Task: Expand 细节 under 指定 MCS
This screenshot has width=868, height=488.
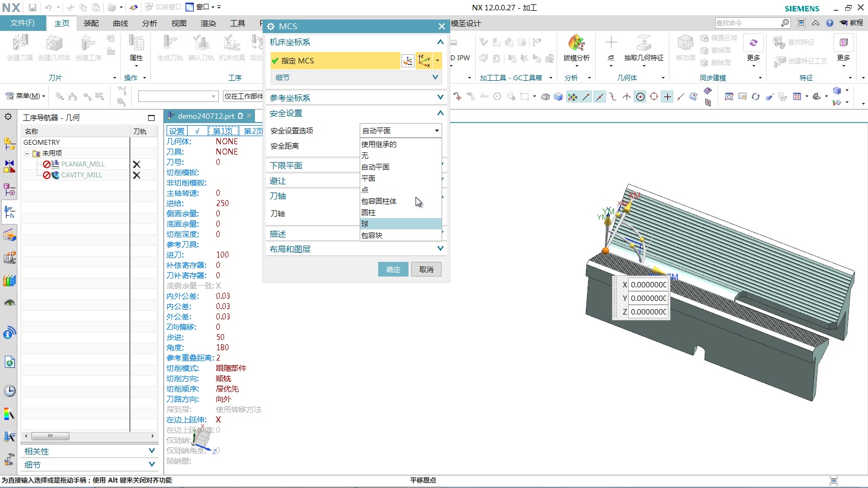Action: pos(435,78)
